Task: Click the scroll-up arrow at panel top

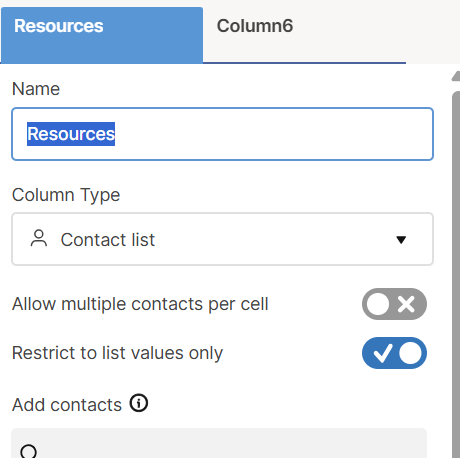Action: click(x=456, y=76)
